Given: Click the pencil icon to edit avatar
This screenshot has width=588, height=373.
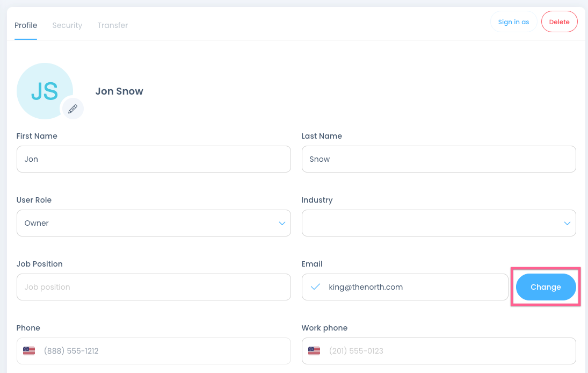Looking at the screenshot, I should click(x=72, y=109).
